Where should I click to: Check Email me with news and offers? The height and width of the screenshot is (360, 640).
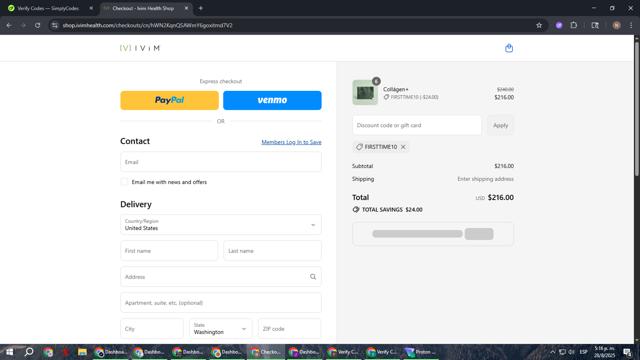tap(124, 182)
